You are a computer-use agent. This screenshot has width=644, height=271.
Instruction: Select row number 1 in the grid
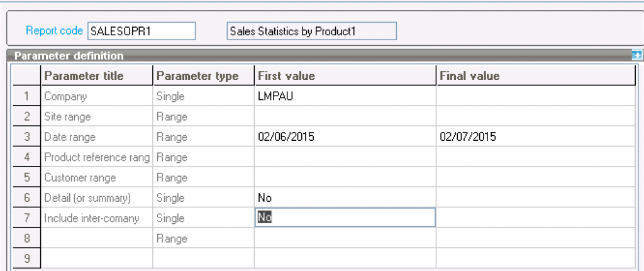click(x=26, y=97)
